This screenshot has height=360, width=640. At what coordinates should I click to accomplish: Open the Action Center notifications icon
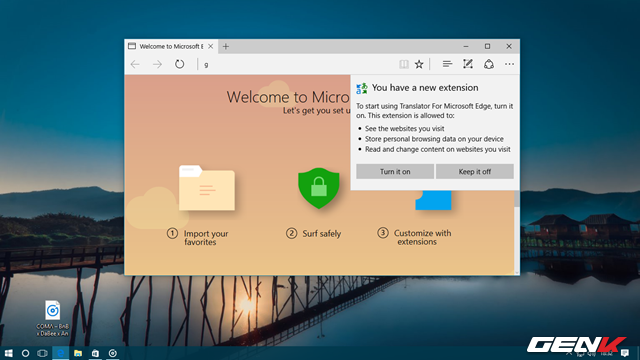[624, 353]
